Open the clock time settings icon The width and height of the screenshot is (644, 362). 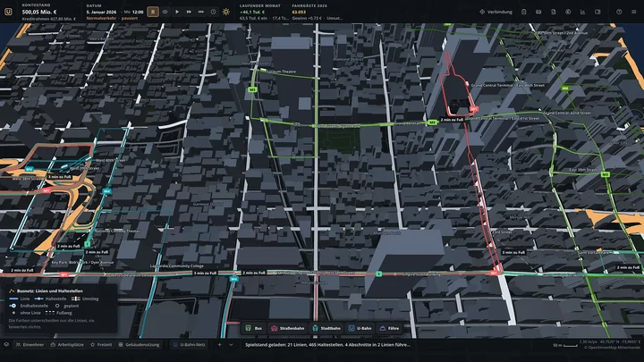213,12
